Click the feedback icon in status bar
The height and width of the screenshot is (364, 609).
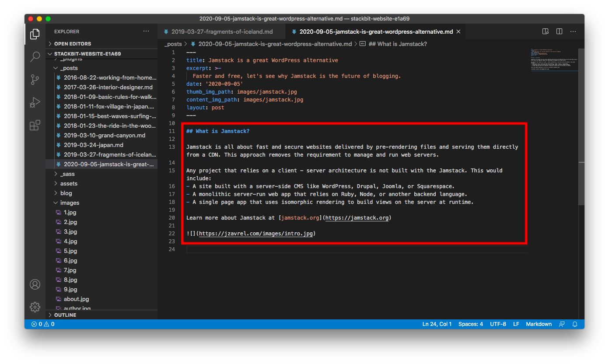[561, 324]
